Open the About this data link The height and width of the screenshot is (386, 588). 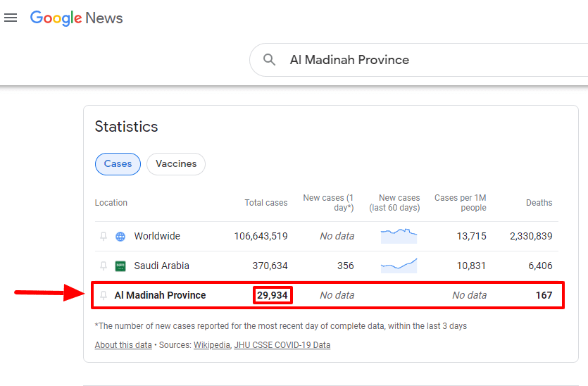123,345
